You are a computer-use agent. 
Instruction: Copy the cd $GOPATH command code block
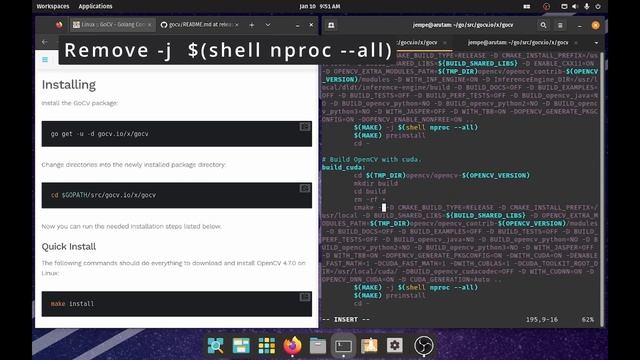pyautogui.click(x=304, y=188)
